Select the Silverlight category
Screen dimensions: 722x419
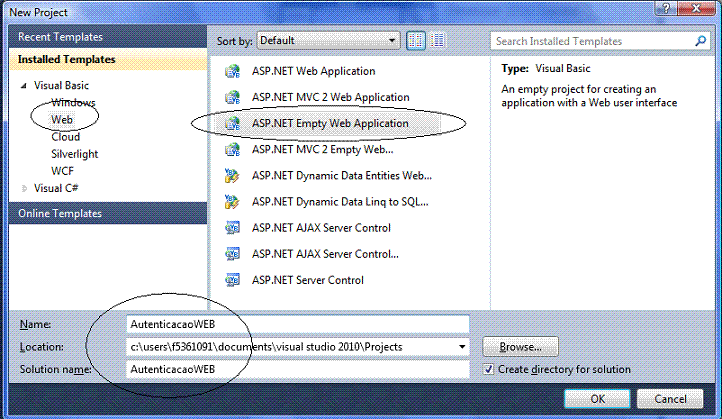click(x=75, y=154)
